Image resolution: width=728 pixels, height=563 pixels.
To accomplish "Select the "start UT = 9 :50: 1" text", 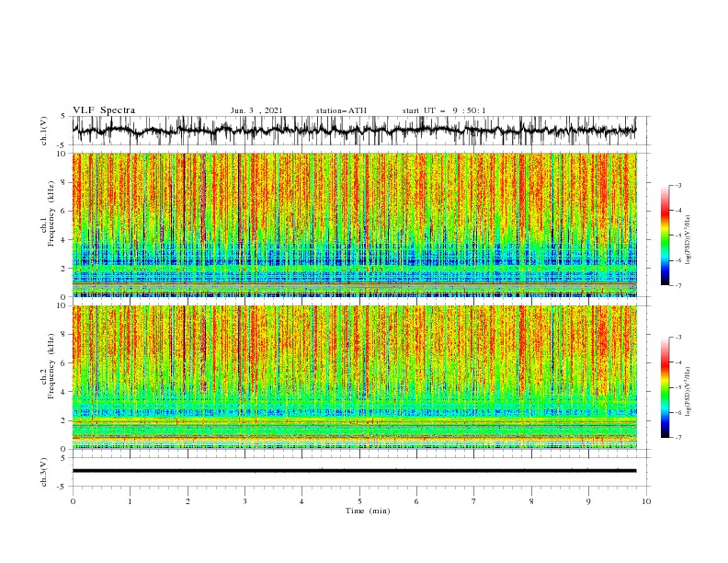I will (444, 110).
